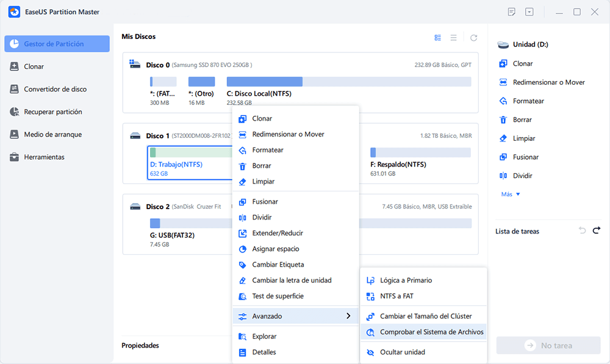This screenshot has height=364, width=610.
Task: Choose Borrar in the context menu
Action: [x=295, y=166]
